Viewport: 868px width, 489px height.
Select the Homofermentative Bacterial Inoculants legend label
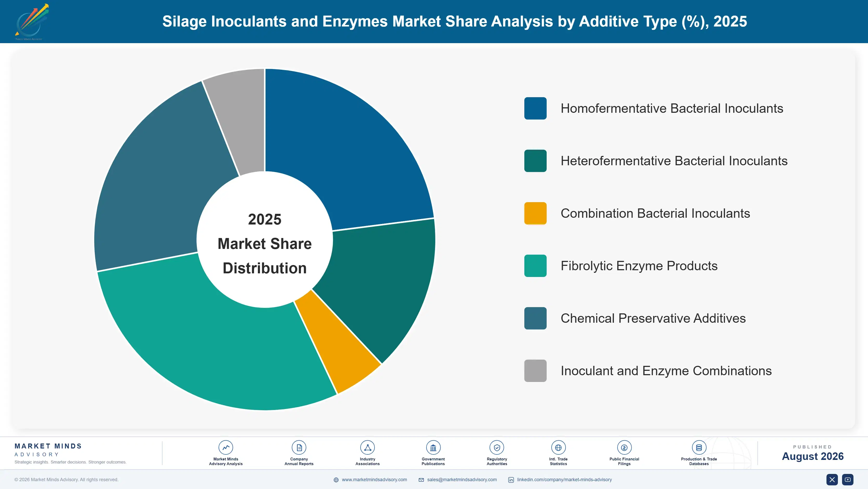tap(672, 108)
